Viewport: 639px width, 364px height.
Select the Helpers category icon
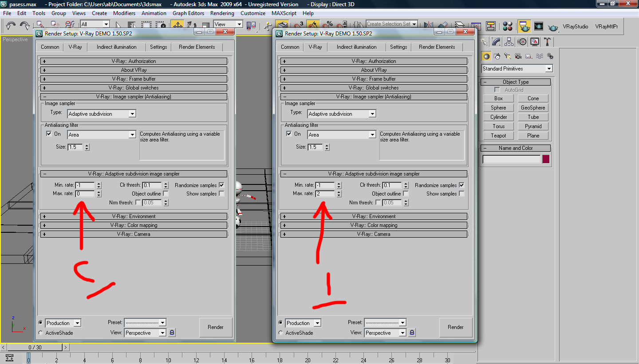coord(529,56)
